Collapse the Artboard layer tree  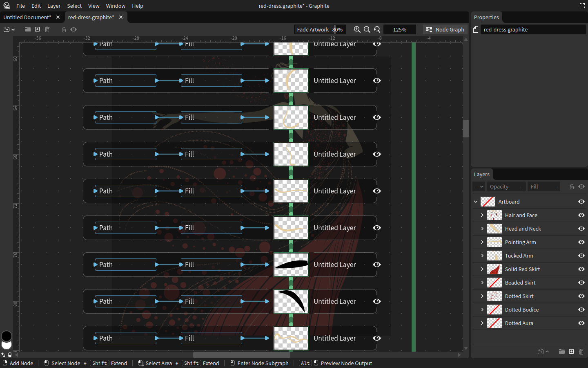tap(476, 202)
